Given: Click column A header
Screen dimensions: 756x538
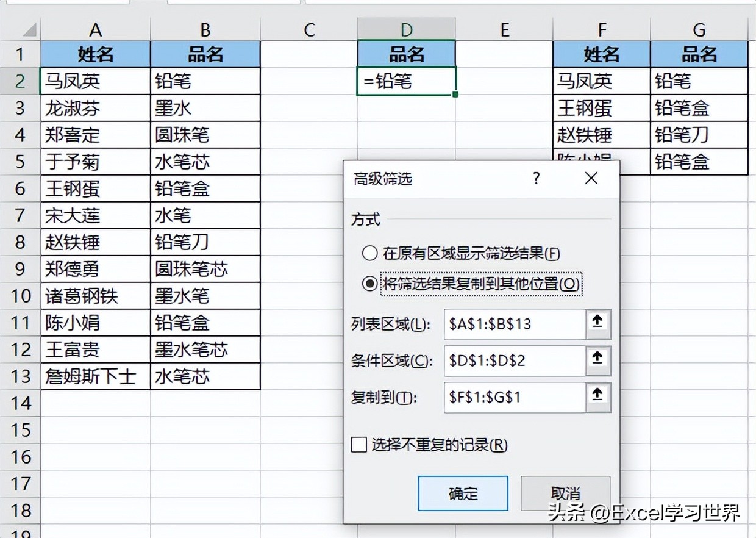Looking at the screenshot, I should (95, 29).
